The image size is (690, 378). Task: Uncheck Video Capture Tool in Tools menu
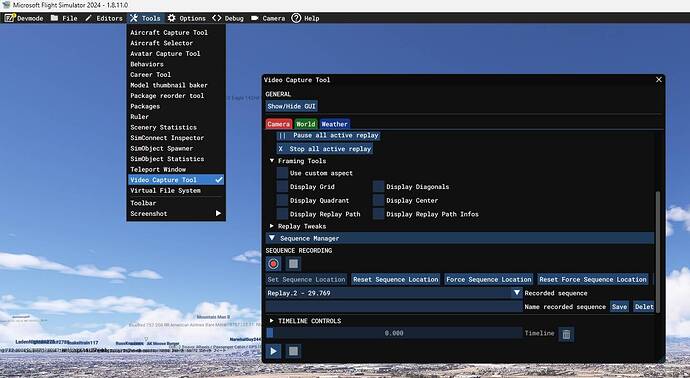coord(176,180)
